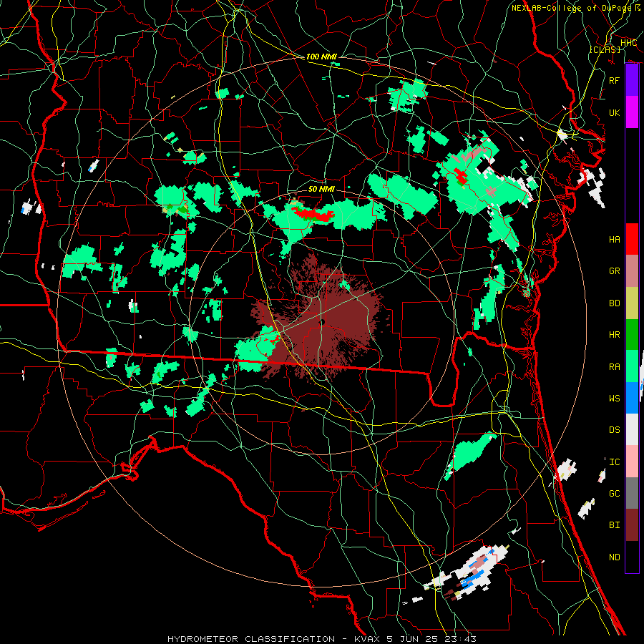644x644 pixels.
Task: Click the 'IC' legend label
Action: [614, 462]
